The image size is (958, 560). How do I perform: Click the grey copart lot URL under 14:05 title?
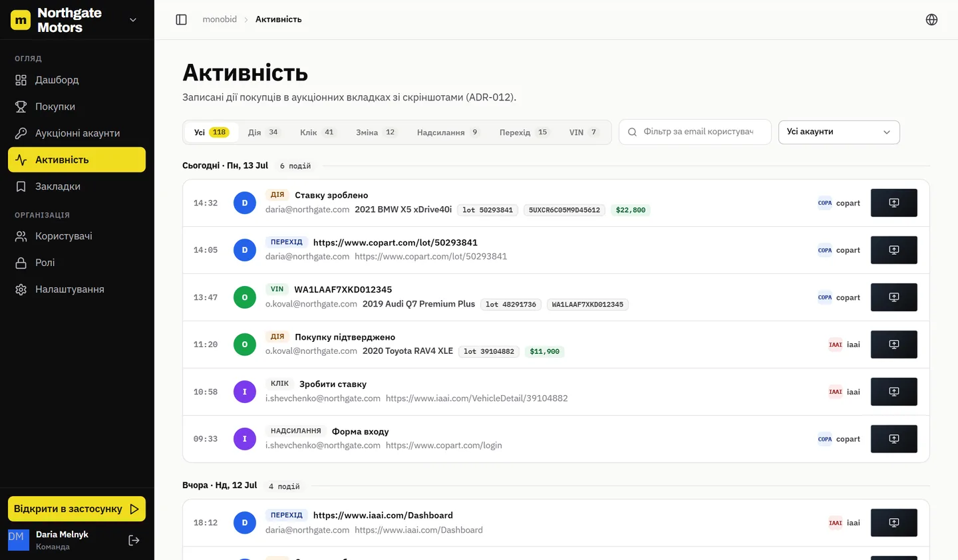[431, 257]
